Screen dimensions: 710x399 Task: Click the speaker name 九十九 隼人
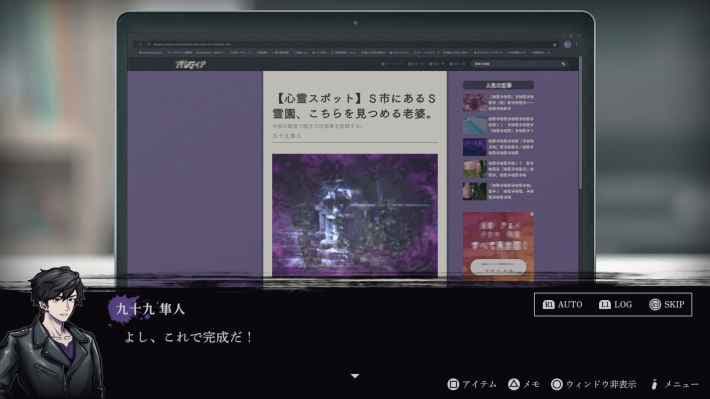pos(150,309)
